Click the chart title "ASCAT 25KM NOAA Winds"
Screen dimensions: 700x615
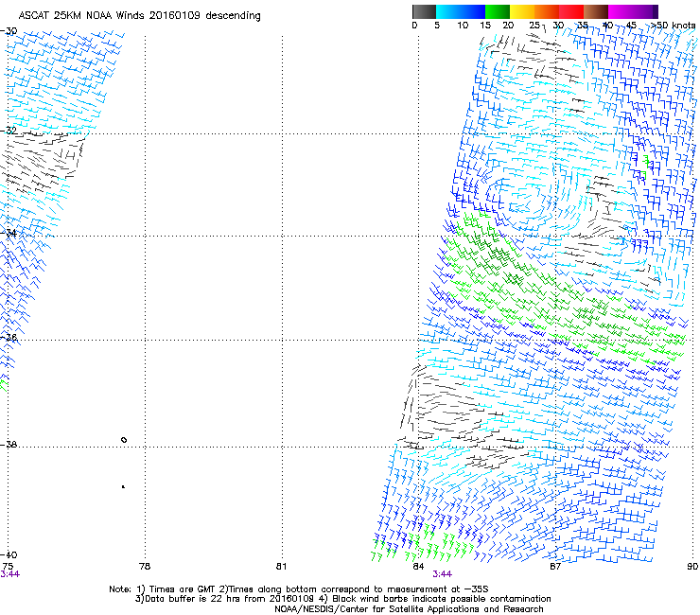pos(81,15)
